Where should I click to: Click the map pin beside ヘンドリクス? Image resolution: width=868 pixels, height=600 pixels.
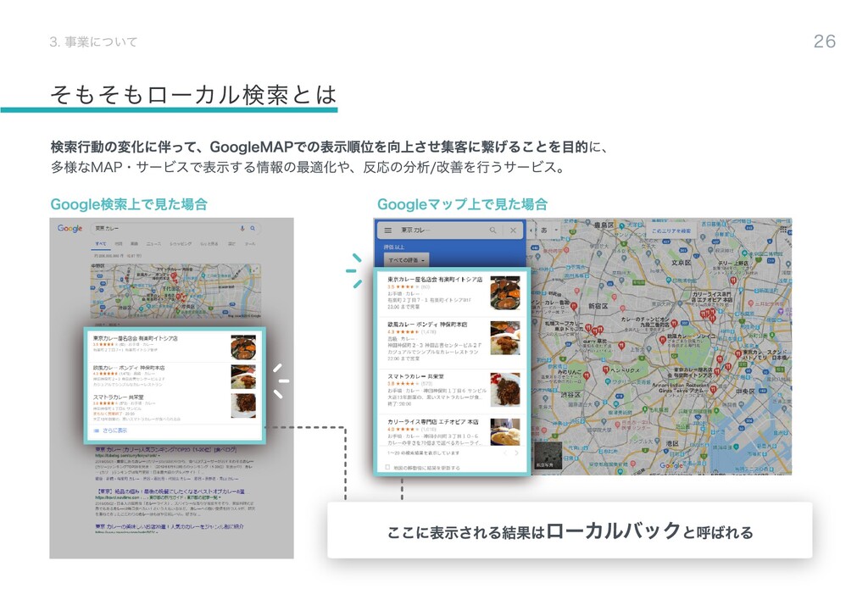606,369
